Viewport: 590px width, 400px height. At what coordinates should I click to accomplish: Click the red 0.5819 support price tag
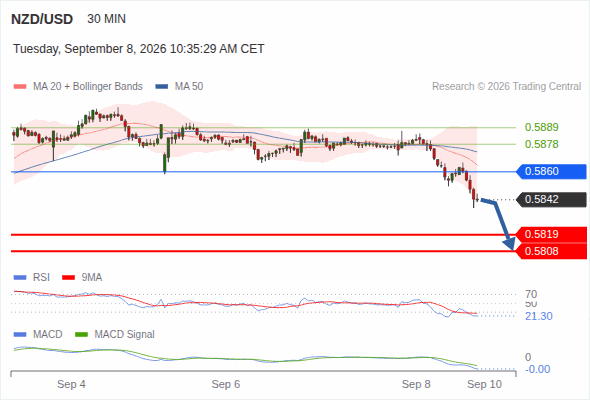point(551,234)
